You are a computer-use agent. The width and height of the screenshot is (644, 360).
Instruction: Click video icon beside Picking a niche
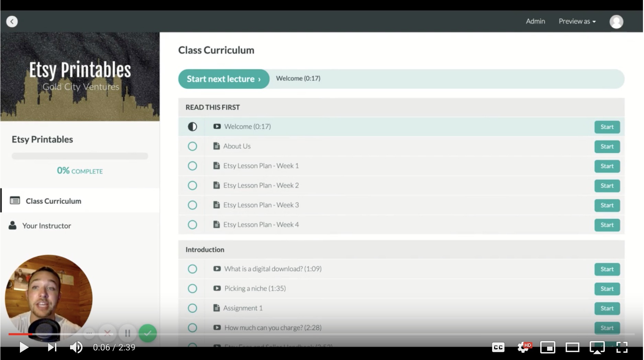click(217, 288)
